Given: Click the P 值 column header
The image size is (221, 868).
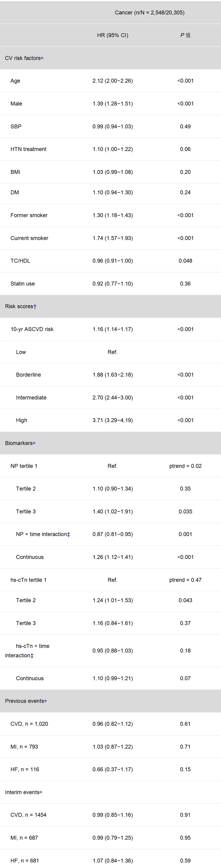Looking at the screenshot, I should pyautogui.click(x=185, y=35).
